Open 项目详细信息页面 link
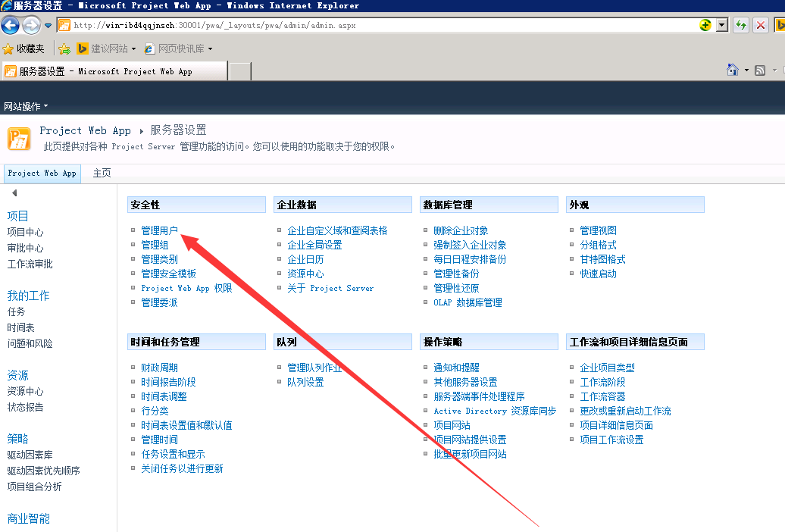This screenshot has width=785, height=532. coord(616,425)
